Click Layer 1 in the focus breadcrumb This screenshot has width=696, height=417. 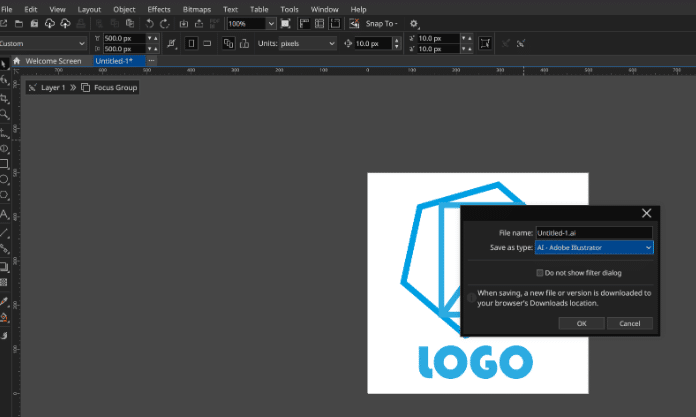[x=53, y=87]
